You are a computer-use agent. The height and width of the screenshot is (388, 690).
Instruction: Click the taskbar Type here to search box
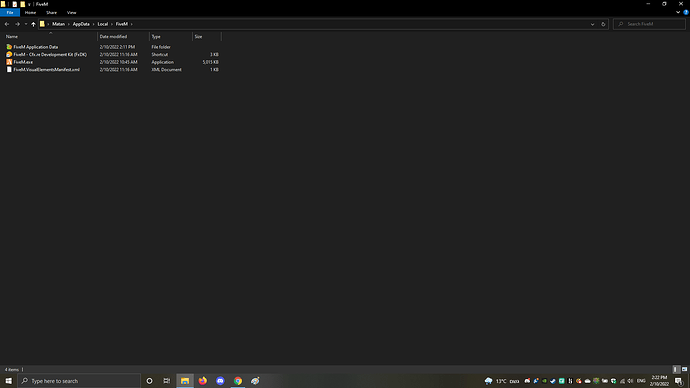[x=79, y=381]
